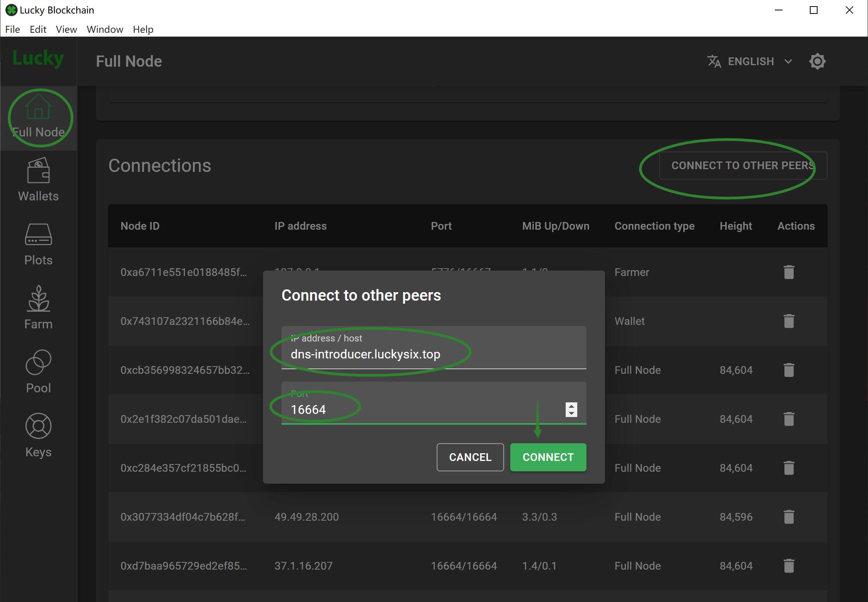
Task: Click CANCEL in the peers dialog
Action: pyautogui.click(x=470, y=457)
